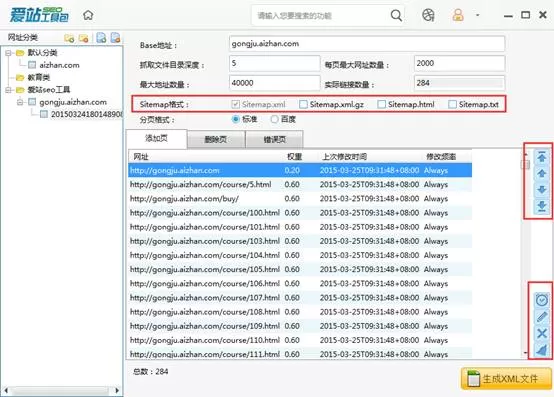Image resolution: width=554 pixels, height=397 pixels.
Task: Add a new category folder icon
Action: click(x=69, y=38)
